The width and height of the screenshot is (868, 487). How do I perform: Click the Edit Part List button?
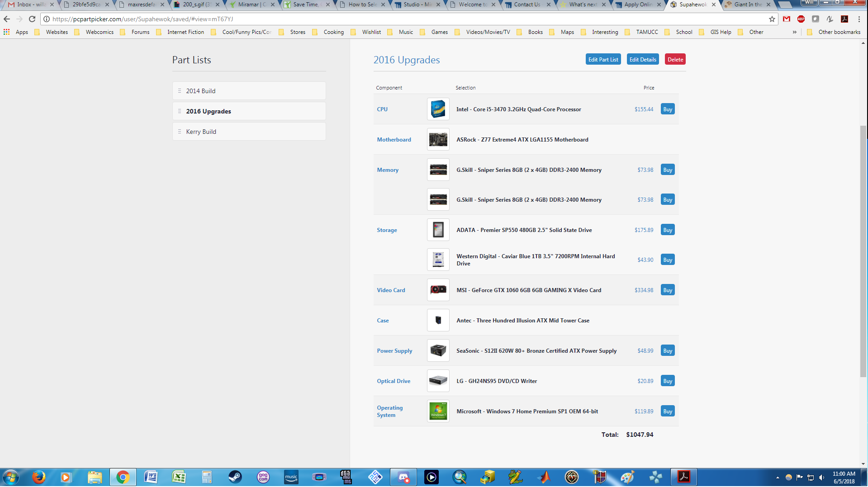coord(603,59)
